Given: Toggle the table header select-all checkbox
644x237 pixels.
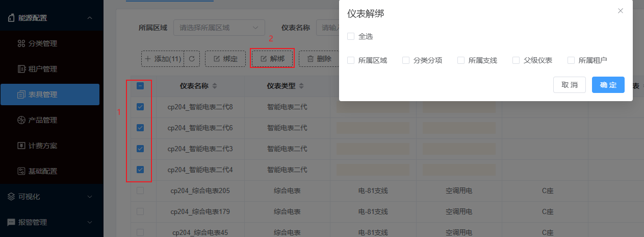Looking at the screenshot, I should 140,86.
